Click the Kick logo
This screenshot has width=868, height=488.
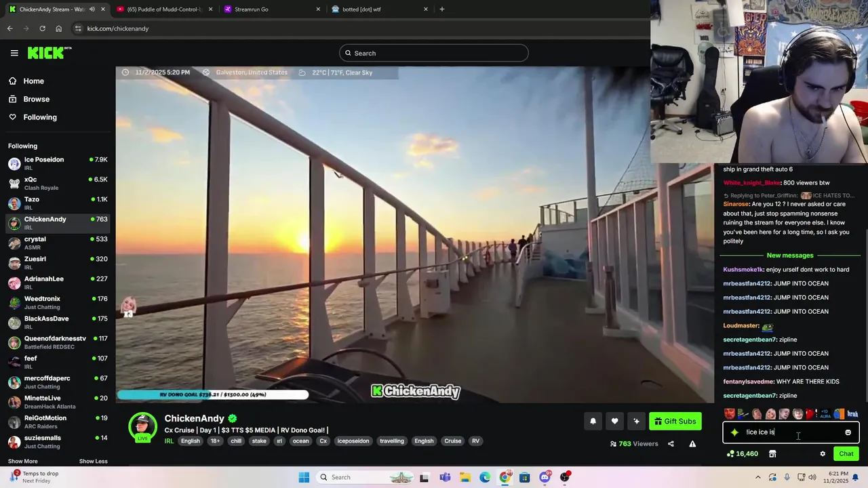49,53
